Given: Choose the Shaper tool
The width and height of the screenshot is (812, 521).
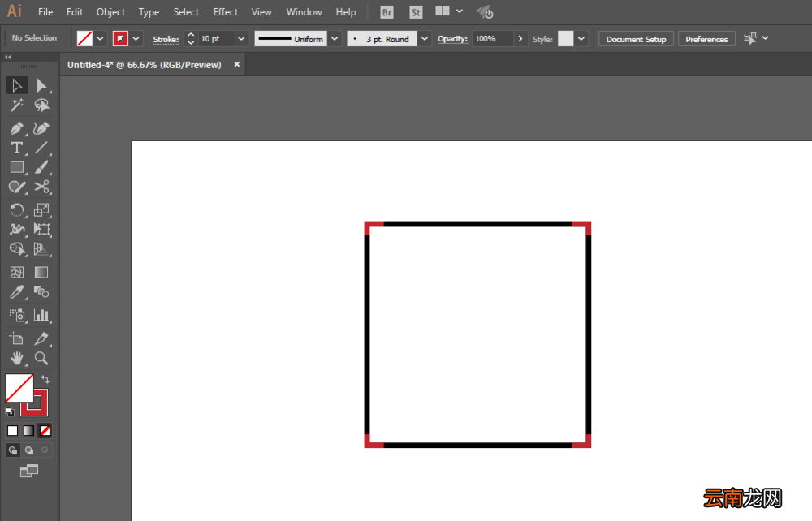Looking at the screenshot, I should tap(17, 187).
